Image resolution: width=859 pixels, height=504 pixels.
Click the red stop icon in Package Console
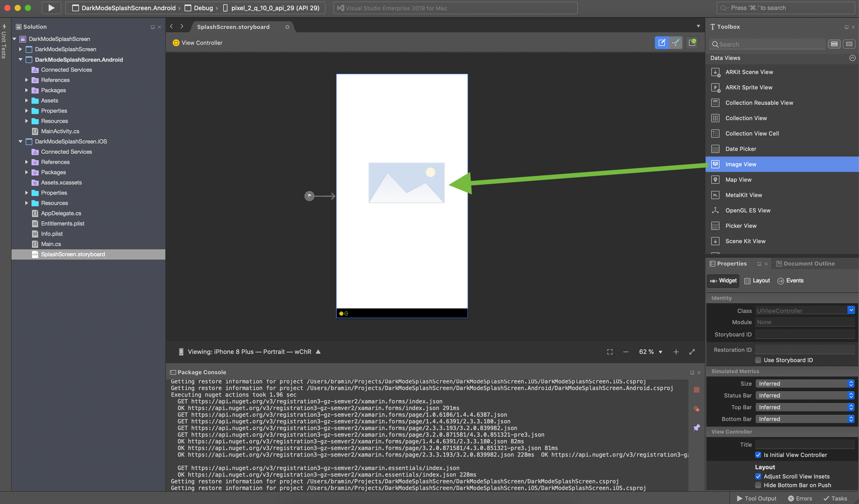pyautogui.click(x=697, y=390)
